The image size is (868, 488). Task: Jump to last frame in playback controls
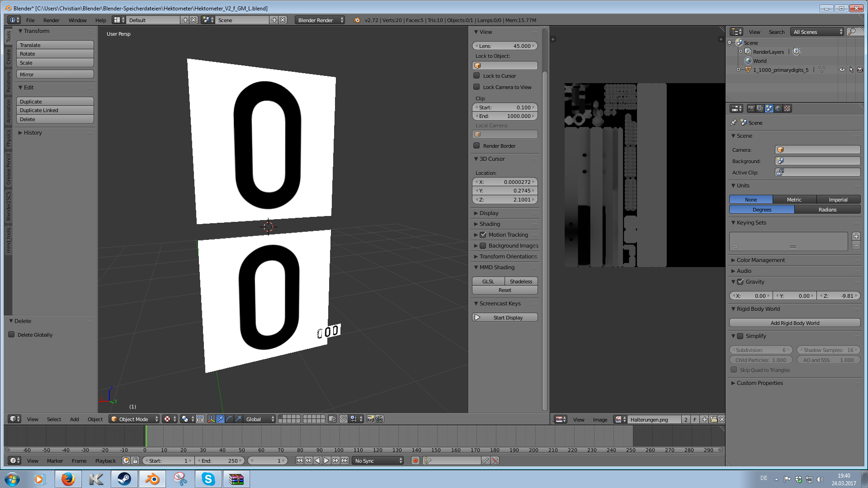coord(344,460)
